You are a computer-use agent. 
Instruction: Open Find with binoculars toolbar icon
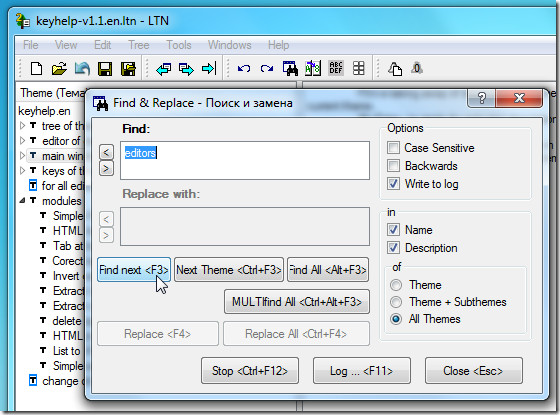(290, 68)
